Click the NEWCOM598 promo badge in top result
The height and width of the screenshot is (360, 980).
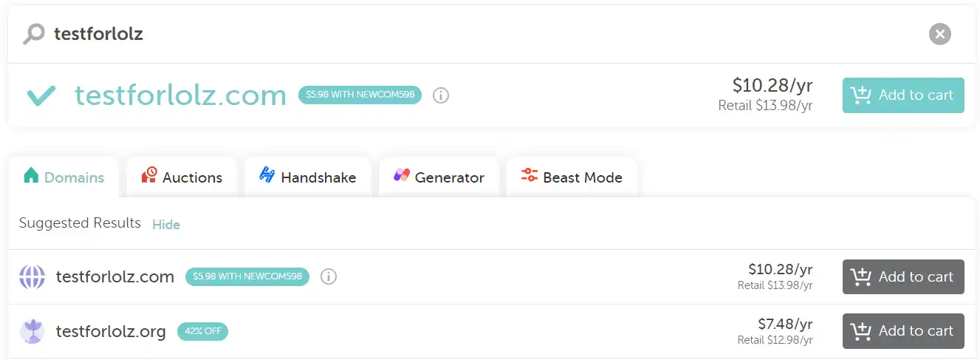pyautogui.click(x=360, y=95)
